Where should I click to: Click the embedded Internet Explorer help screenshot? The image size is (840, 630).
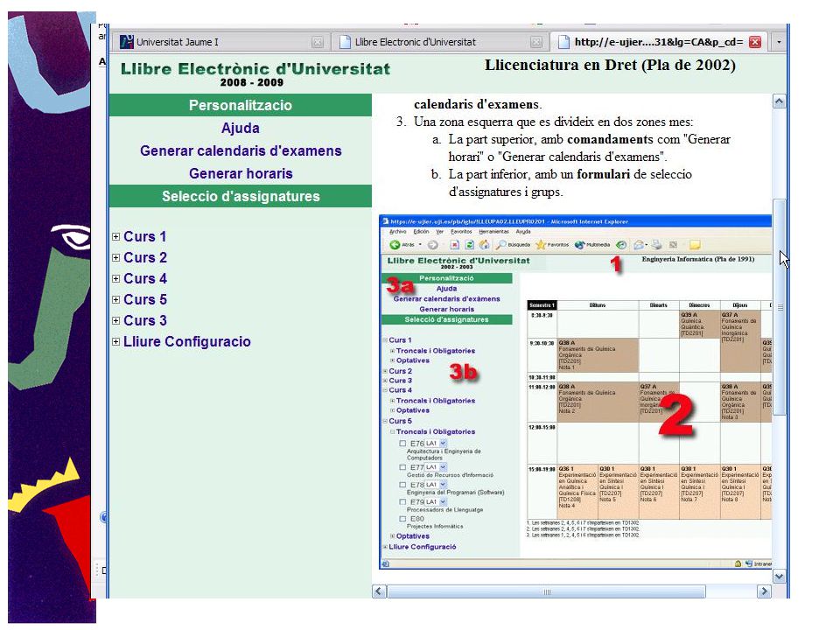coord(576,392)
